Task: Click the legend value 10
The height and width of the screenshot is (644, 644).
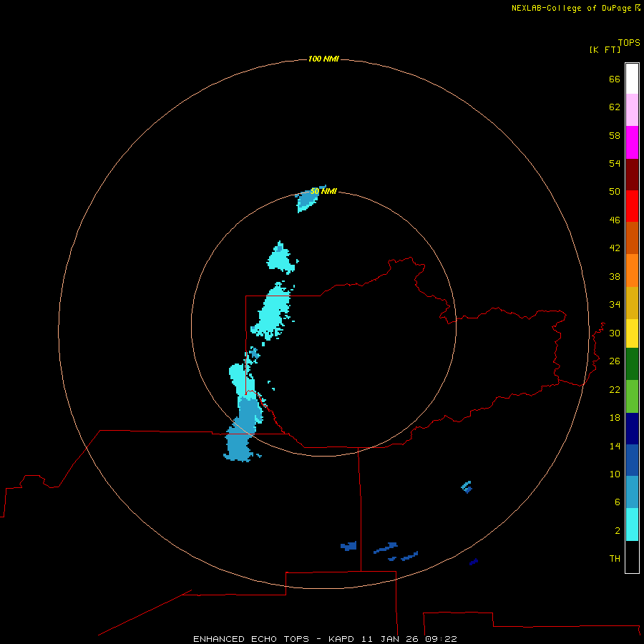Action: point(615,474)
